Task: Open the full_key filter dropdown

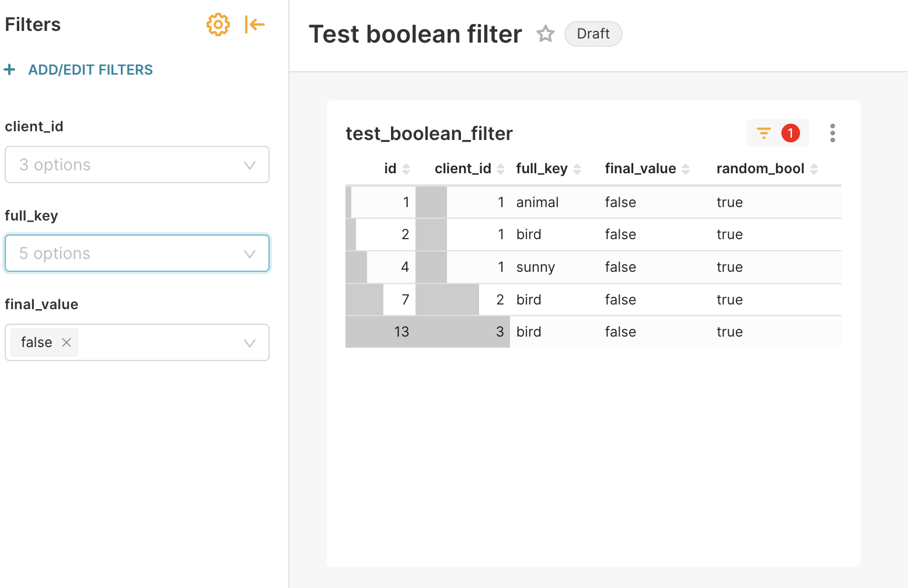Action: 137,253
